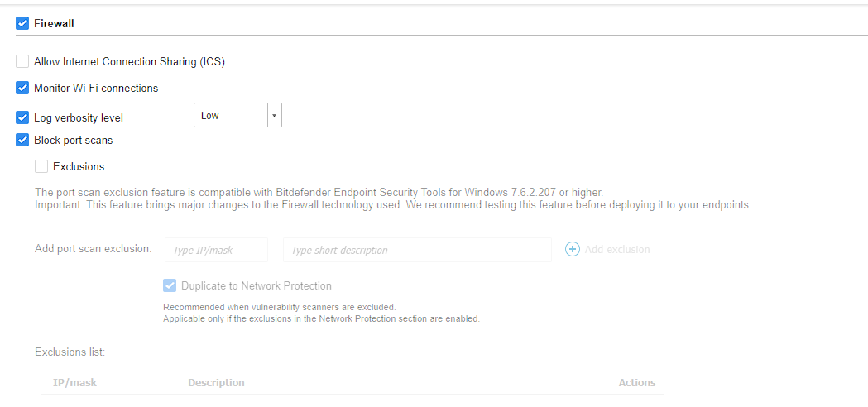This screenshot has width=868, height=407.
Task: Click the Type IP/mask input field
Action: coord(217,250)
